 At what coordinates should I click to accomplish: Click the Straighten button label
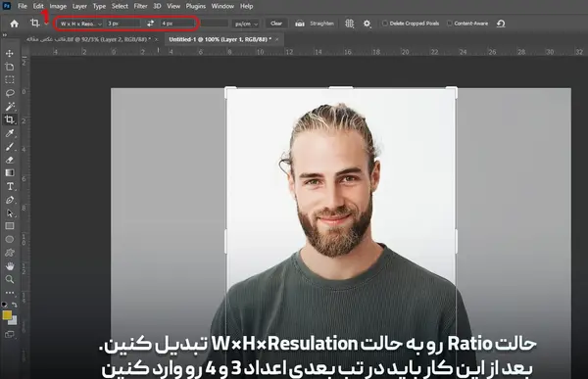tap(321, 24)
